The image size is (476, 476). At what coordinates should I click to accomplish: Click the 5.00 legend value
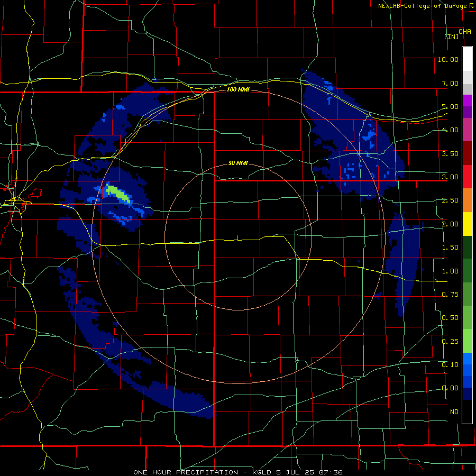[450, 106]
